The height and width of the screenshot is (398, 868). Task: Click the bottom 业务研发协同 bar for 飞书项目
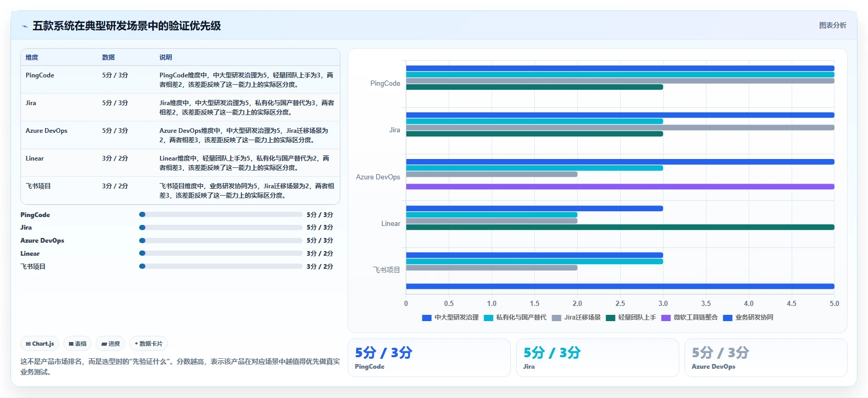[620, 287]
